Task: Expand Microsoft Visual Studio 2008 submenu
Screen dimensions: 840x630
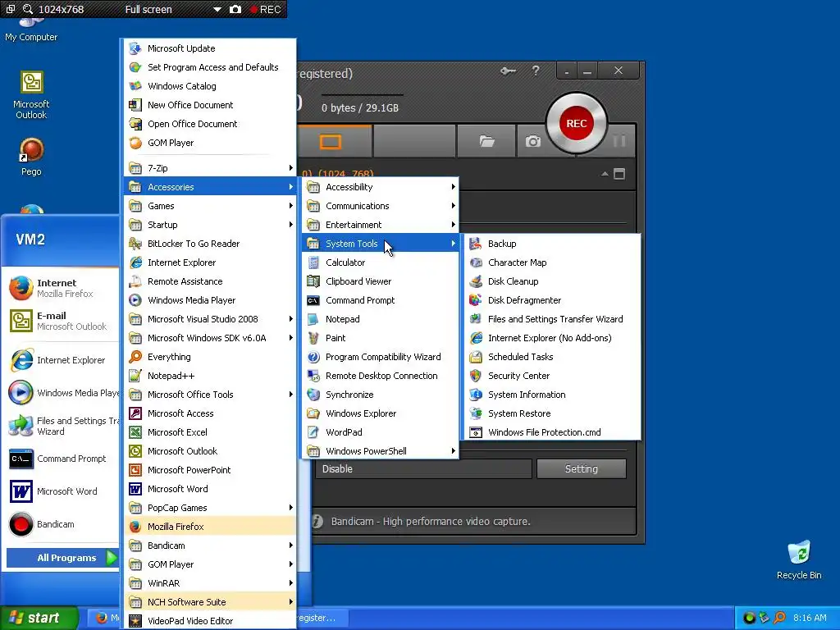Action: 210,319
